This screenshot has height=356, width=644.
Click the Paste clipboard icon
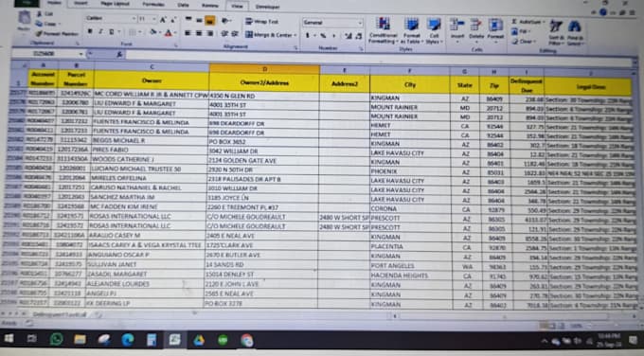(x=25, y=19)
